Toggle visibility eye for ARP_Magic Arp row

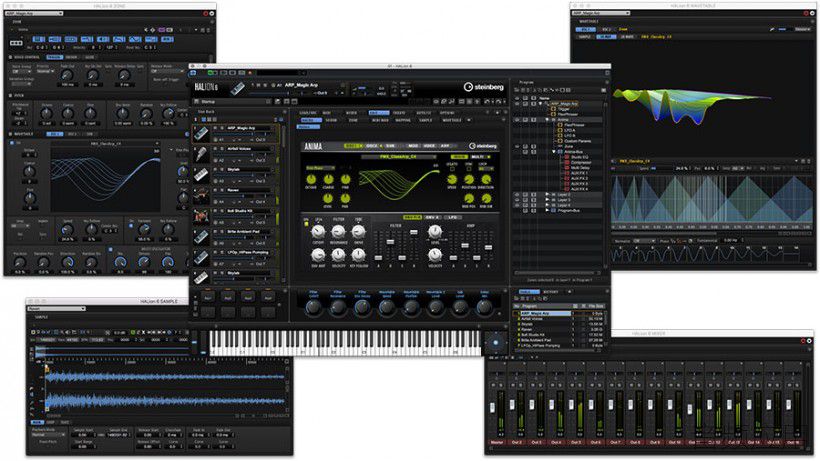coord(517,103)
